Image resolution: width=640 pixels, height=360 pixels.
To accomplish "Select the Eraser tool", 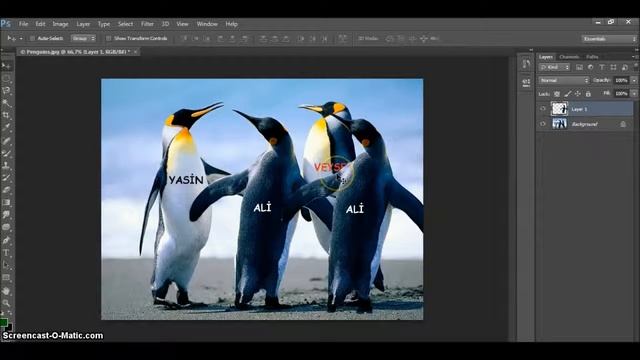I will pos(6,190).
